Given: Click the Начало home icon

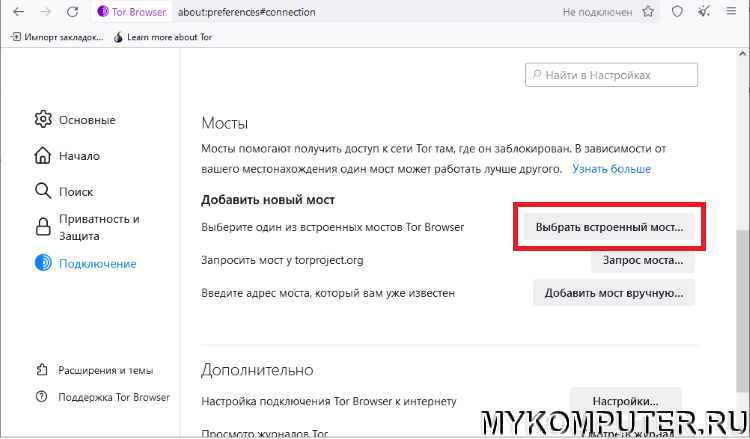Looking at the screenshot, I should click(43, 155).
